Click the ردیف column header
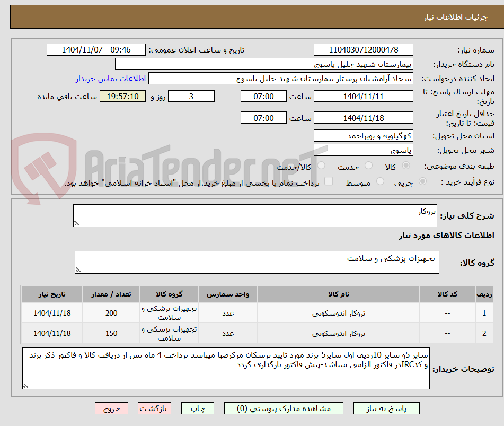The height and width of the screenshot is (426, 504). [x=484, y=294]
